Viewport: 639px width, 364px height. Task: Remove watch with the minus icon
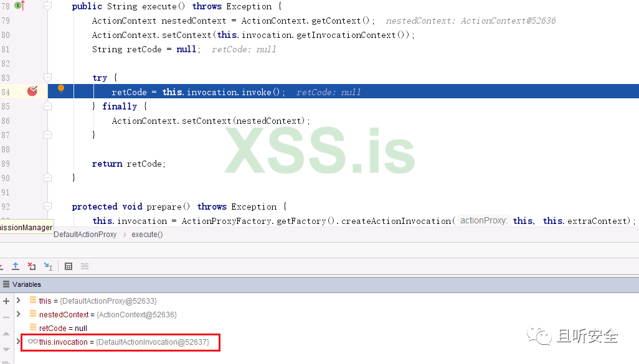[6, 317]
